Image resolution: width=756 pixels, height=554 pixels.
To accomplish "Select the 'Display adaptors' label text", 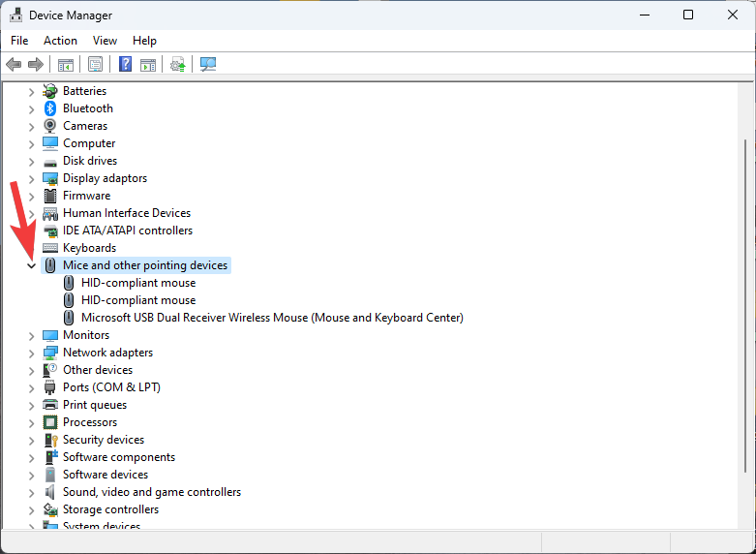I will tap(106, 178).
